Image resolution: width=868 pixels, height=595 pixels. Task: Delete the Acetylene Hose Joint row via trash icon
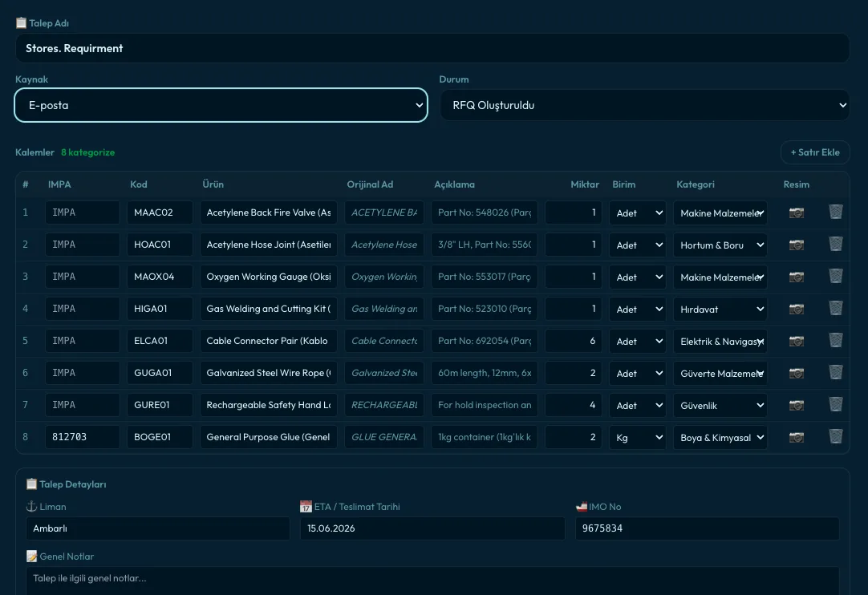click(x=835, y=244)
